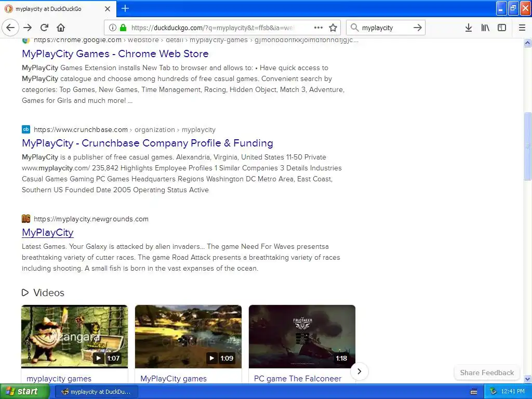Open the Library bookmarks icon

click(x=485, y=28)
